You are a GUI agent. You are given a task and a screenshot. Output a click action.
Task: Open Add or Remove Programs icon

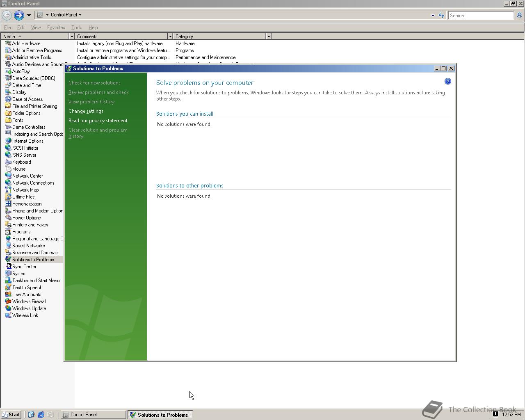(x=8, y=50)
